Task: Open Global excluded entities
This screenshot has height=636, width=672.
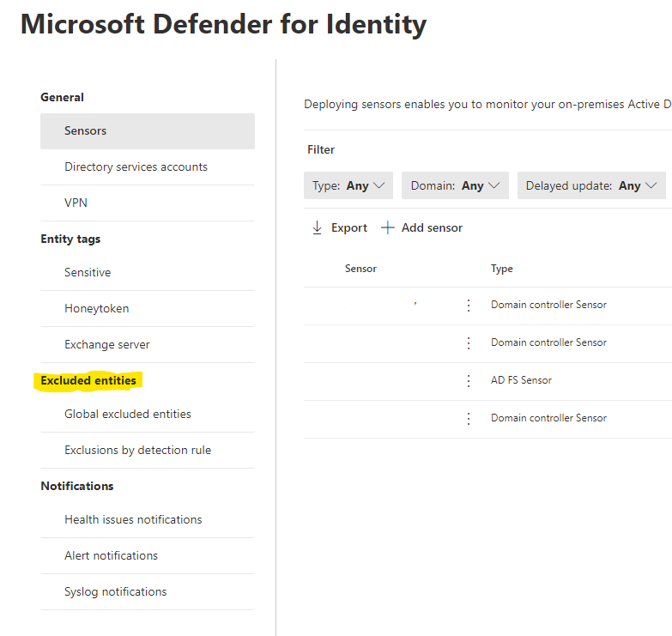Action: (128, 414)
